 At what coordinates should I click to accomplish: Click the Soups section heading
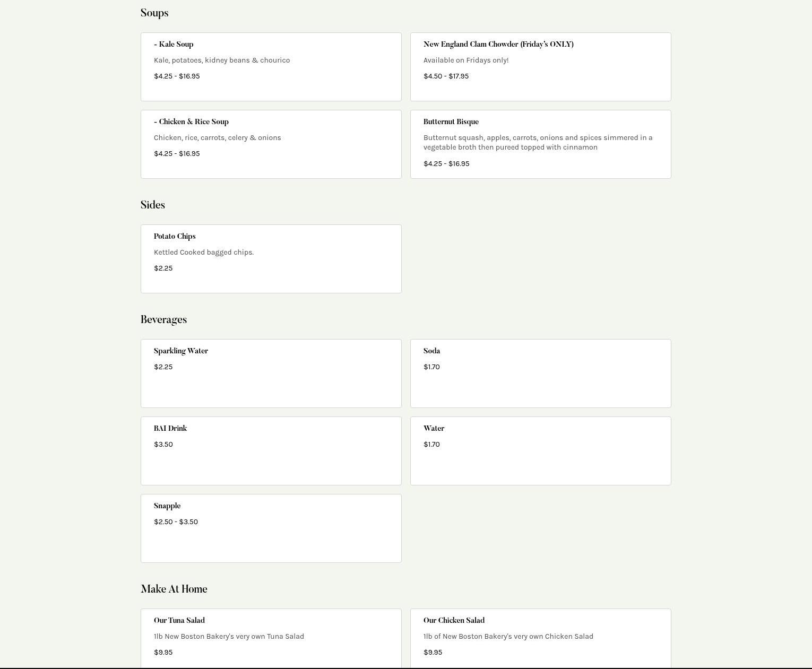[154, 13]
